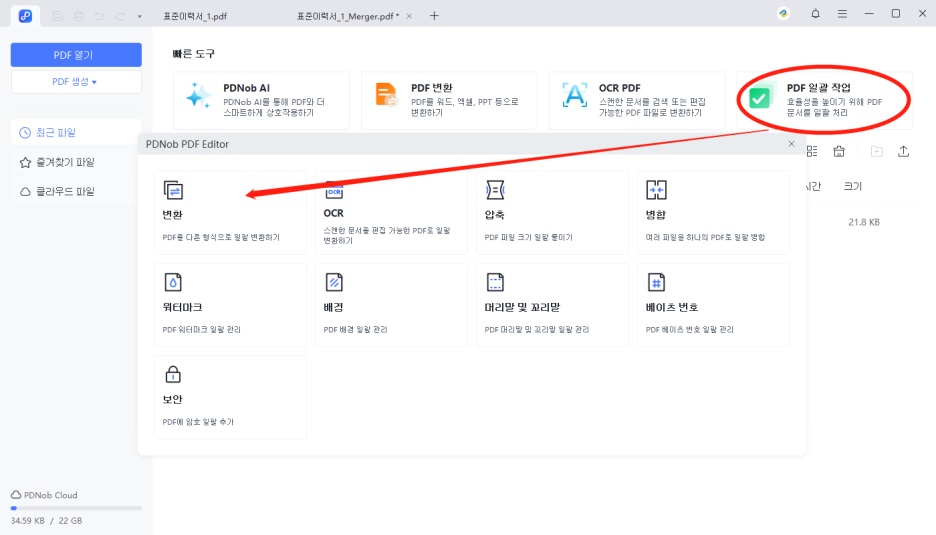Click the orange PDF 변환 document icon
Image resolution: width=936 pixels, height=535 pixels.
(386, 95)
